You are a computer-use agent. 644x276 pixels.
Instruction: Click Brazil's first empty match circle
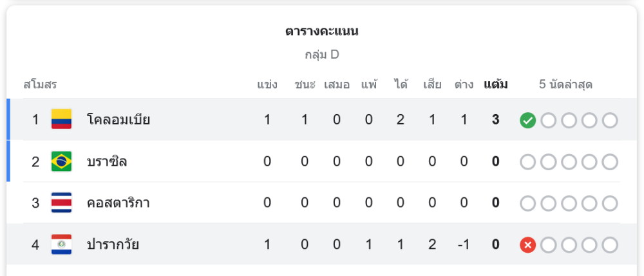coord(528,162)
